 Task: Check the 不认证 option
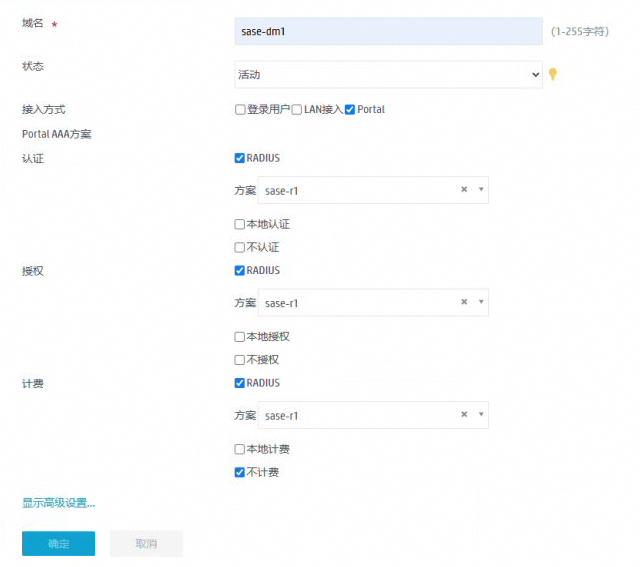click(x=240, y=247)
